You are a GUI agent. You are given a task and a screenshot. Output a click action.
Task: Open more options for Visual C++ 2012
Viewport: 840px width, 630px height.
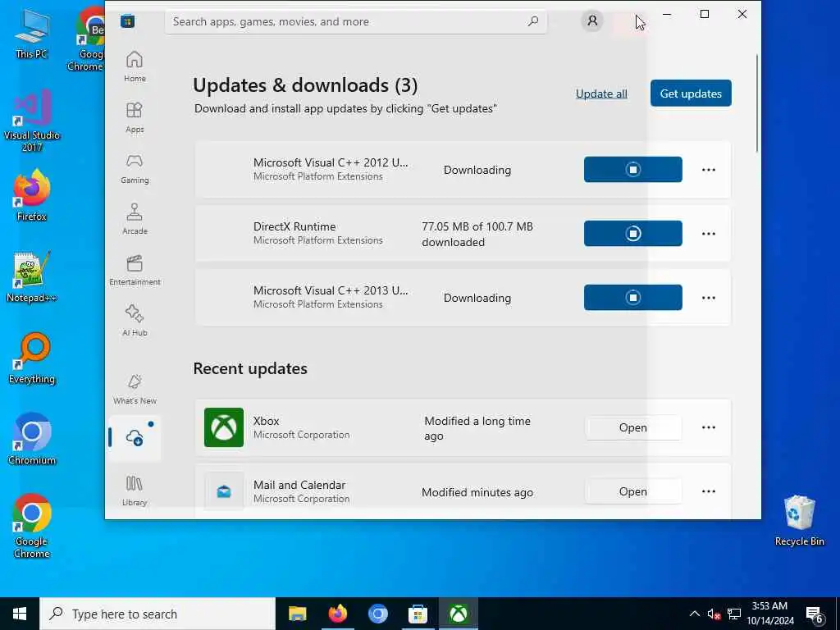pos(708,170)
